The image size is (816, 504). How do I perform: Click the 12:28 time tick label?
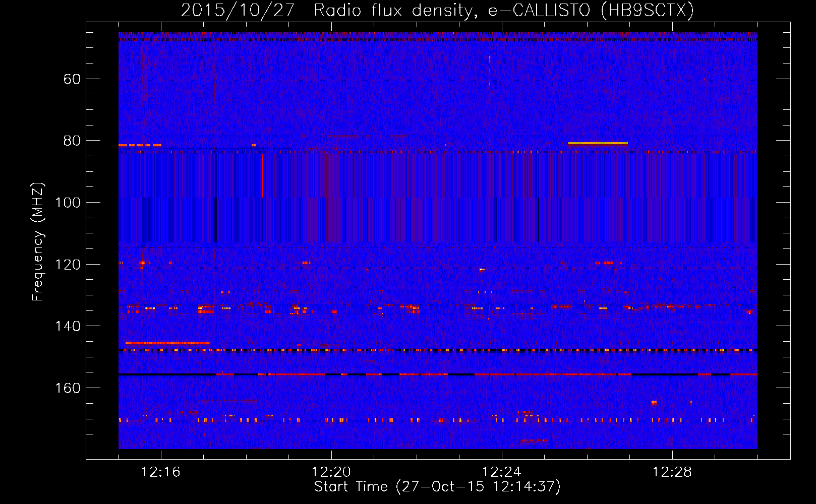672,472
